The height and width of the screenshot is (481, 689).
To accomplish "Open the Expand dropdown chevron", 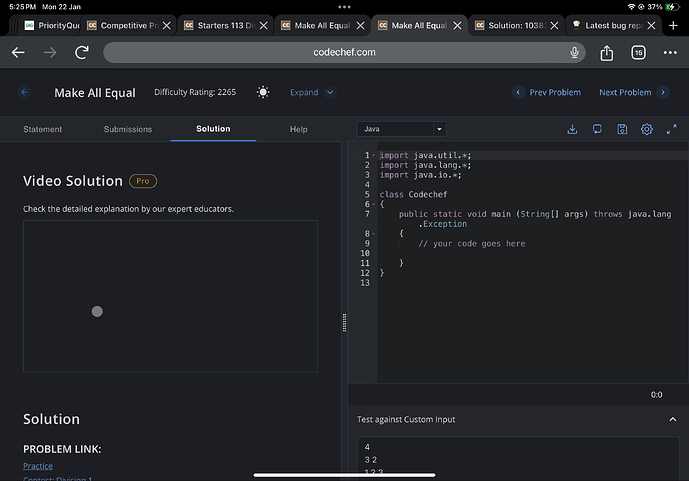I will click(330, 92).
